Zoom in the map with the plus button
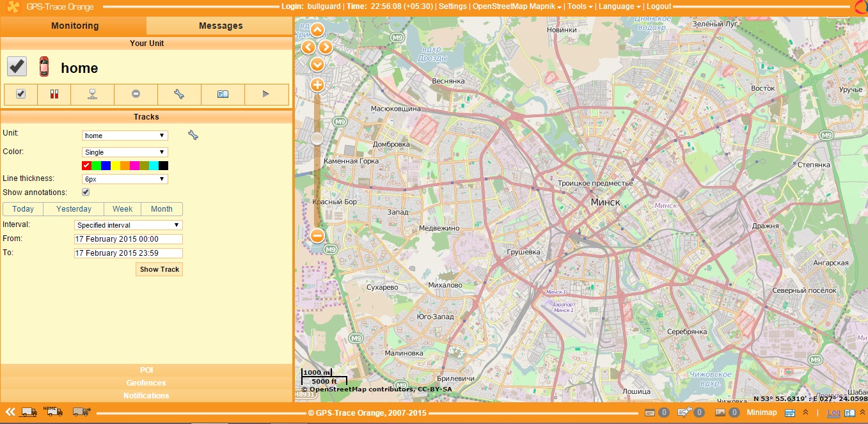 coord(317,85)
